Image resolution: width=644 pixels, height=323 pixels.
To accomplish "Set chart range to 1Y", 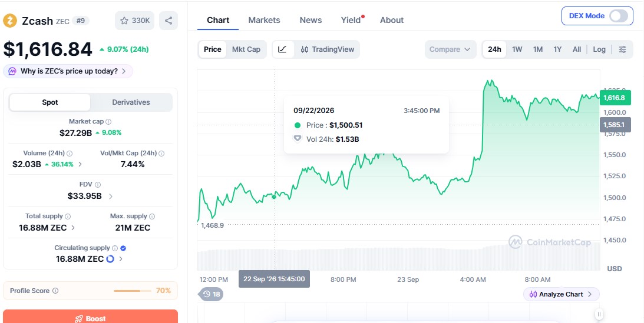I will (x=557, y=49).
